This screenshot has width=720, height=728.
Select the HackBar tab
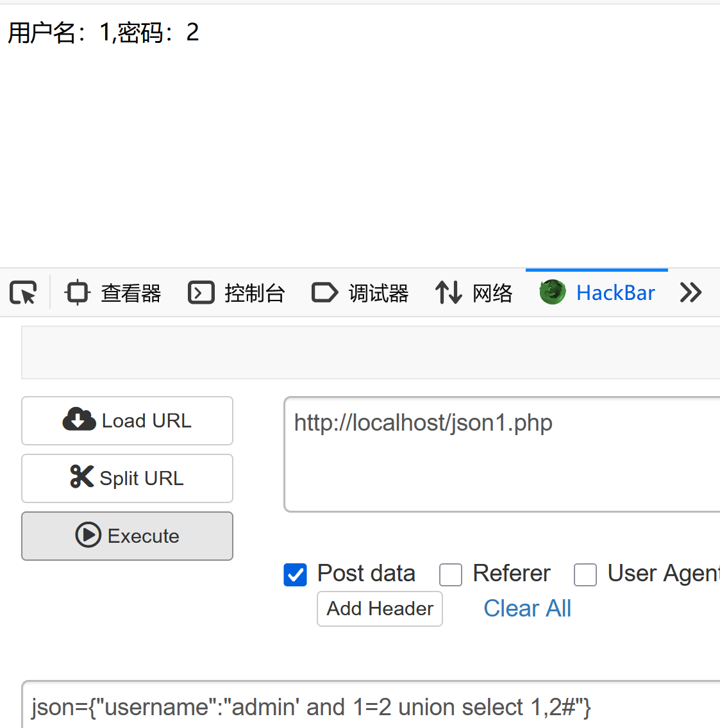point(597,293)
